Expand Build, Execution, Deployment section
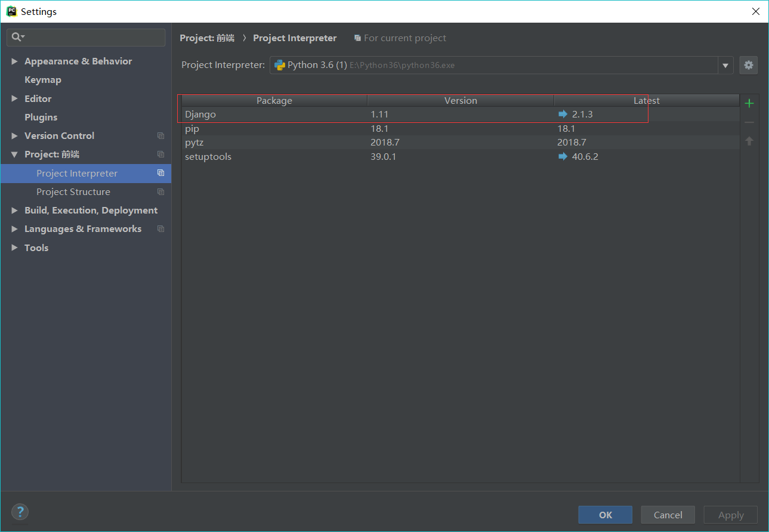 coord(14,211)
